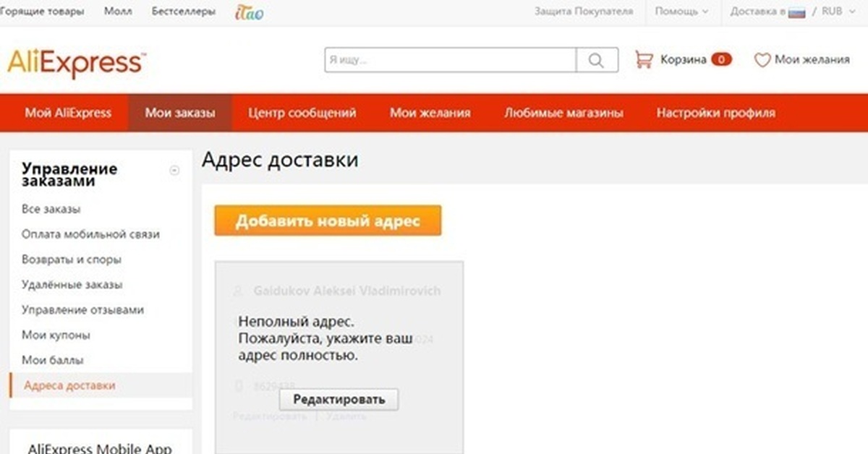
Task: Focus the Я ищу search field
Action: [450, 61]
